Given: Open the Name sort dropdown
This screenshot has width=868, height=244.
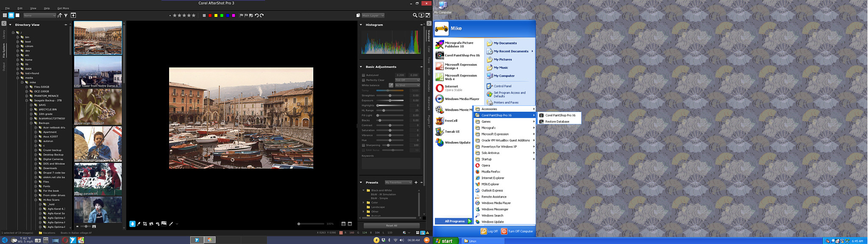Looking at the screenshot, I should (x=39, y=15).
